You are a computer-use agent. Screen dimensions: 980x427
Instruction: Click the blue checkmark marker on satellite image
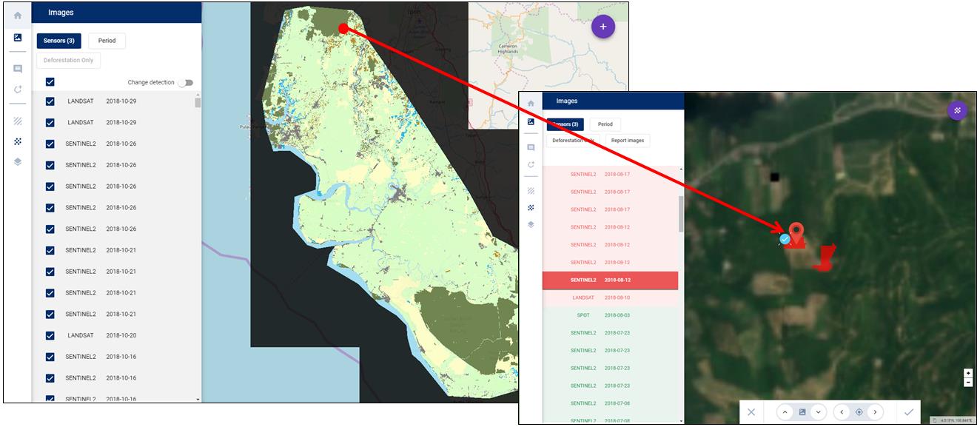click(785, 239)
